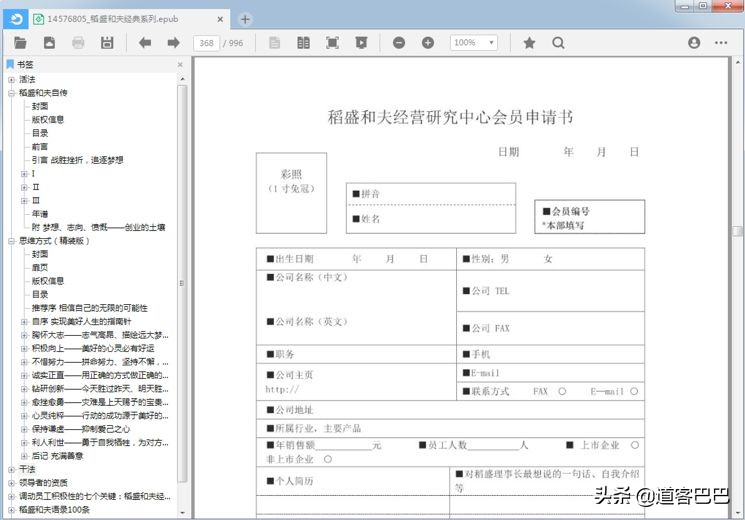Zoom in with plus icon

(x=428, y=43)
